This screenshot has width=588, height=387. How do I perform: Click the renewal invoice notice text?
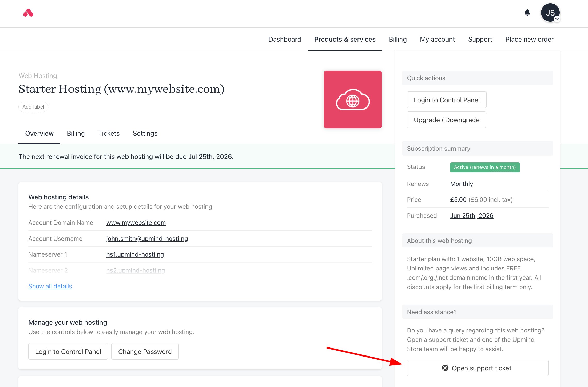tap(126, 157)
